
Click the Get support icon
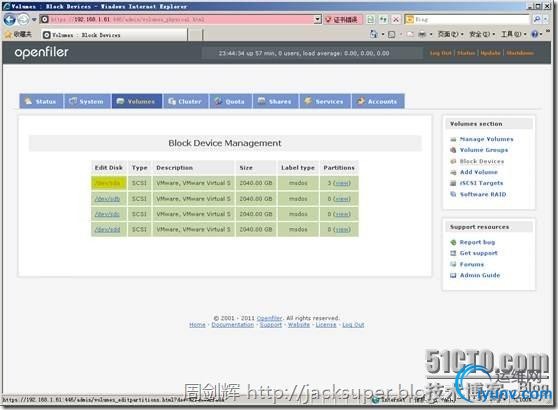pyautogui.click(x=453, y=253)
